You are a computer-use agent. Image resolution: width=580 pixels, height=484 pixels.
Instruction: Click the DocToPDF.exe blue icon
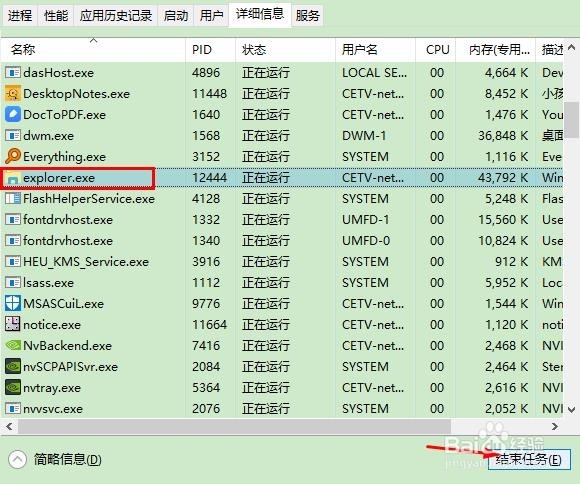coord(13,115)
